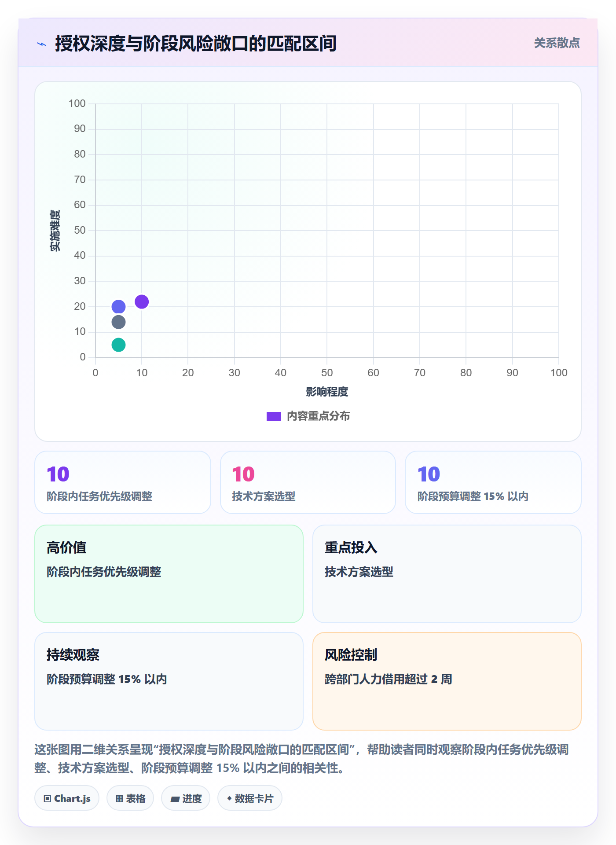The image size is (616, 845).
Task: Click the 实施难度 y-axis title
Action: click(x=55, y=231)
